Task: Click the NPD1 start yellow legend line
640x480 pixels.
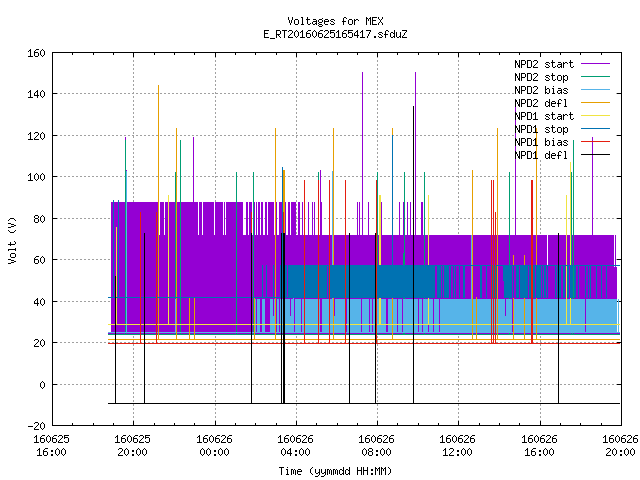Action: [x=595, y=116]
